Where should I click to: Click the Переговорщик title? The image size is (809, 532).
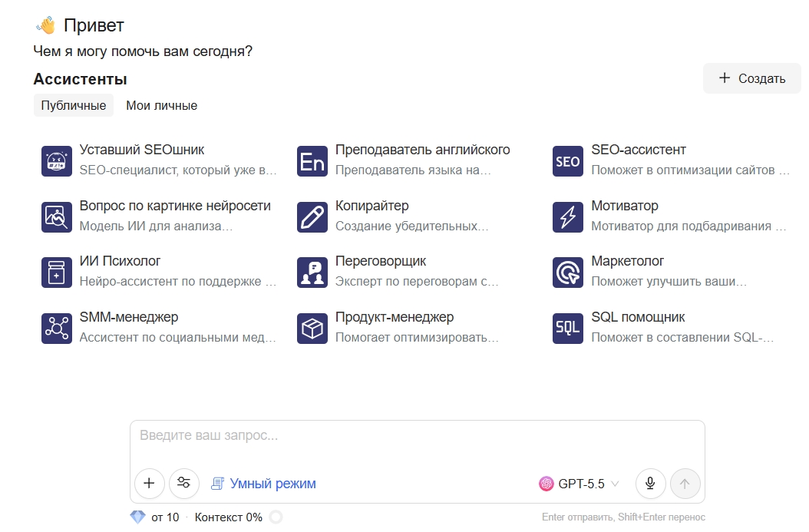pyautogui.click(x=381, y=261)
